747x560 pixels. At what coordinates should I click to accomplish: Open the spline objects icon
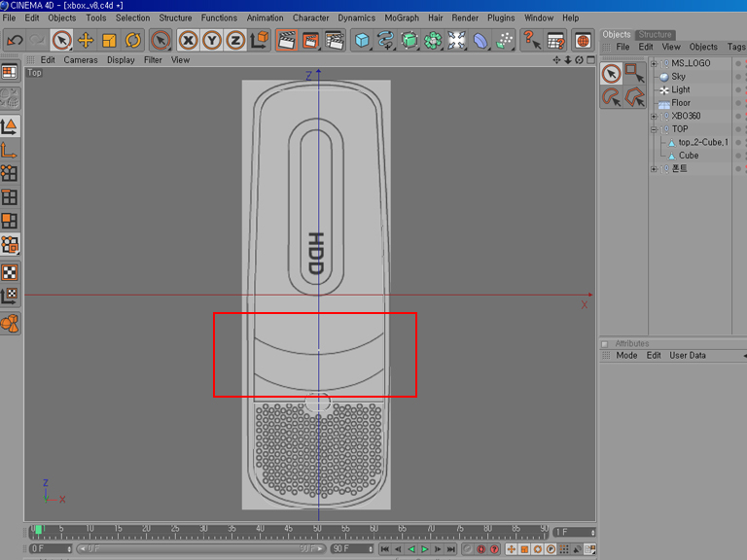385,41
